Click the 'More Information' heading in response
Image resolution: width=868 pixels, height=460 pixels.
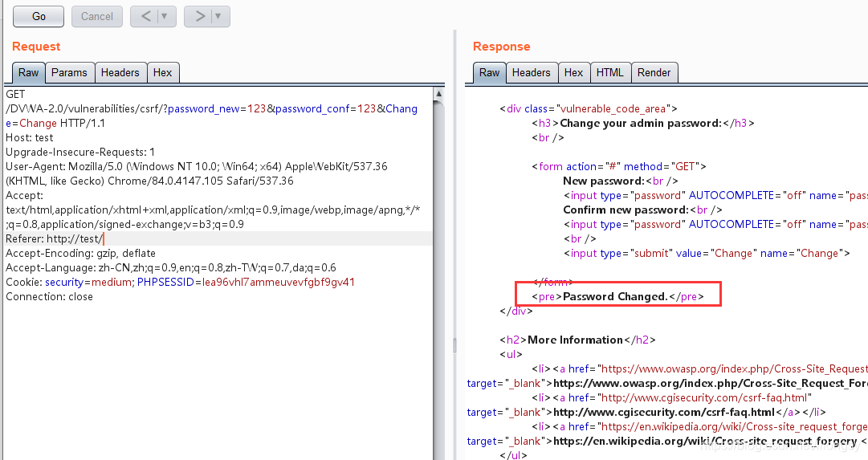coord(575,340)
